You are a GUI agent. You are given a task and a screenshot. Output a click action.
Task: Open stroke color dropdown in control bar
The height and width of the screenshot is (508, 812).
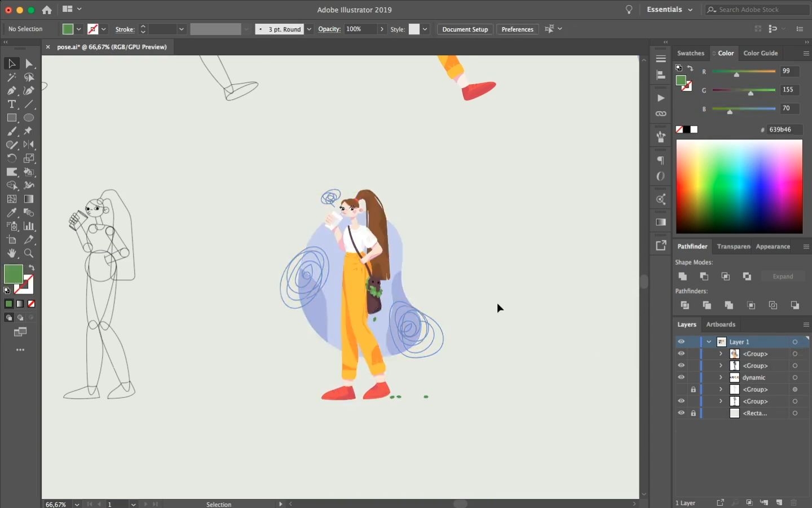pos(104,29)
